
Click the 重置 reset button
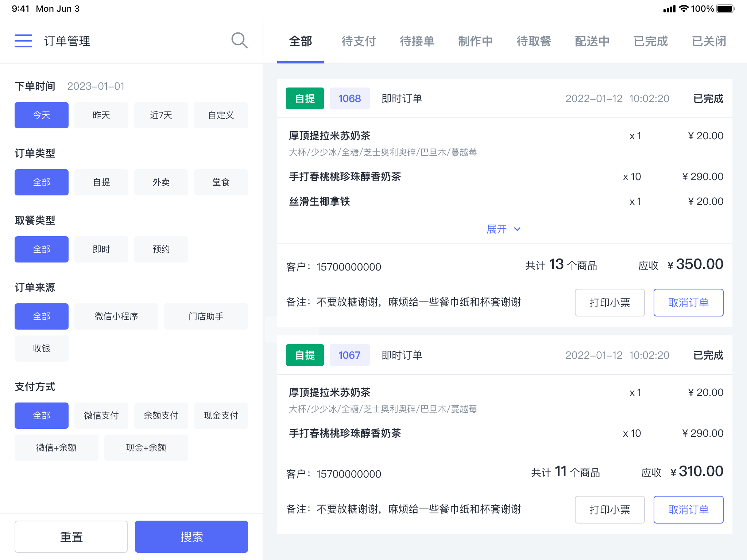(x=71, y=537)
